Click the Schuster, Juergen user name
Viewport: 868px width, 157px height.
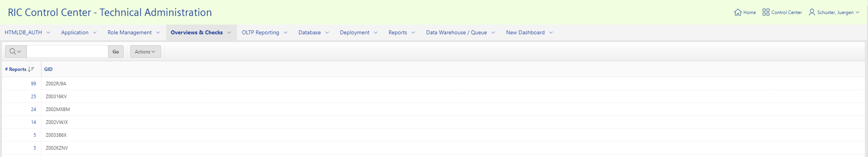pos(835,12)
